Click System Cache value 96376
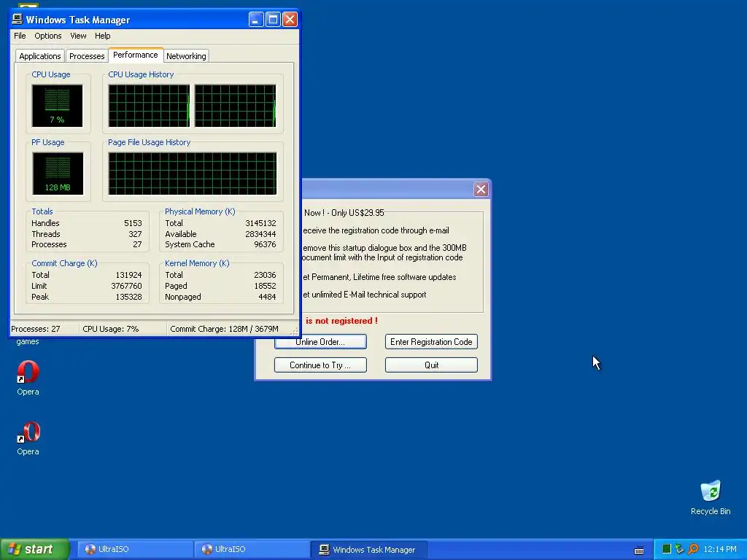The width and height of the screenshot is (747, 560). 265,244
